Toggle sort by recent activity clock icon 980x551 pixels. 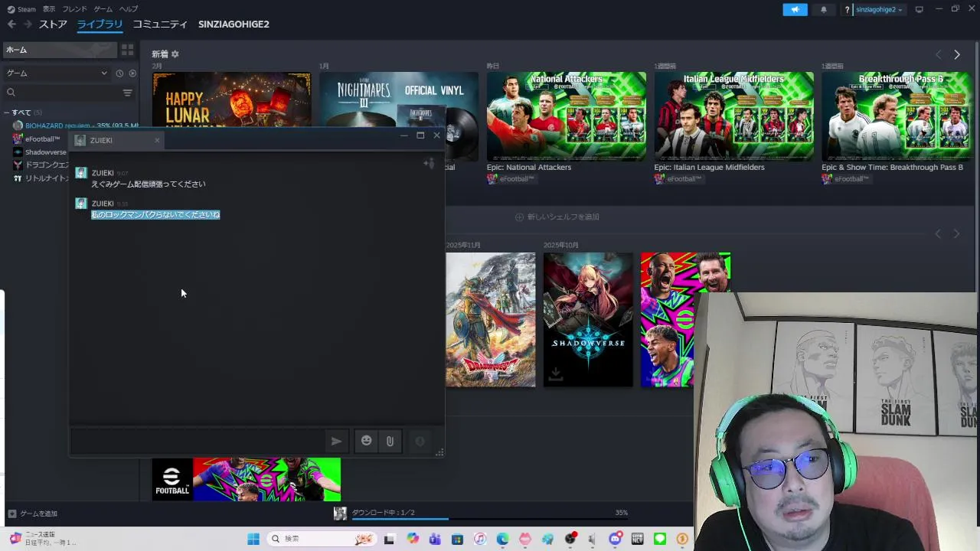tap(119, 73)
